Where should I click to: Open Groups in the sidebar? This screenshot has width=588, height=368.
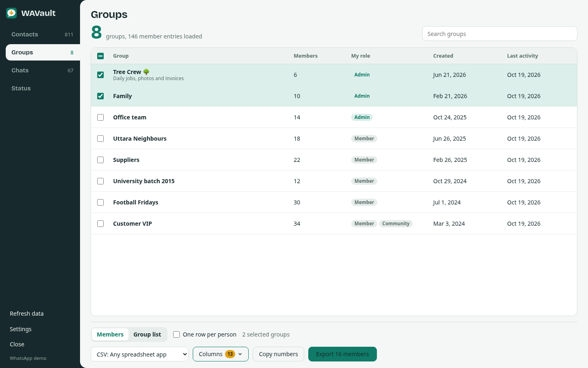click(42, 52)
